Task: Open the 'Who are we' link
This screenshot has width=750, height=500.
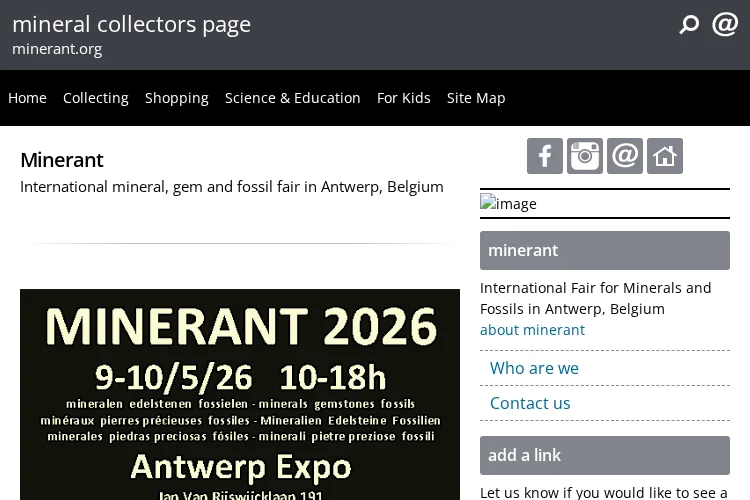Action: 534,368
